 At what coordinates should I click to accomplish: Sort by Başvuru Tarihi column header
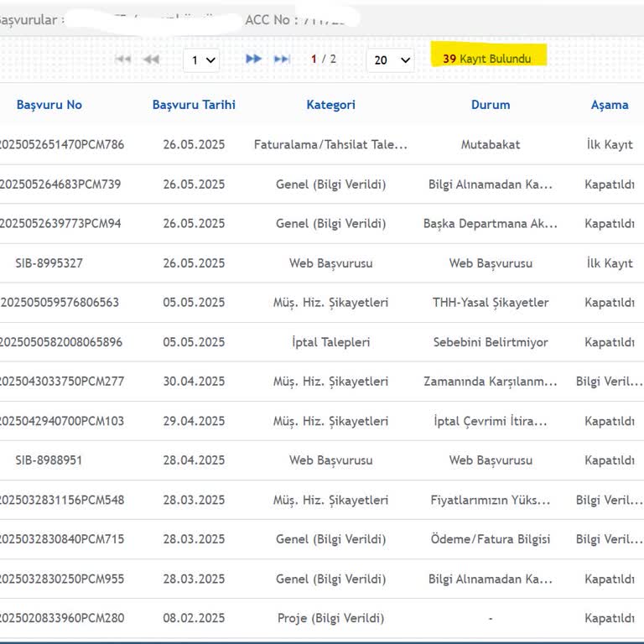194,105
